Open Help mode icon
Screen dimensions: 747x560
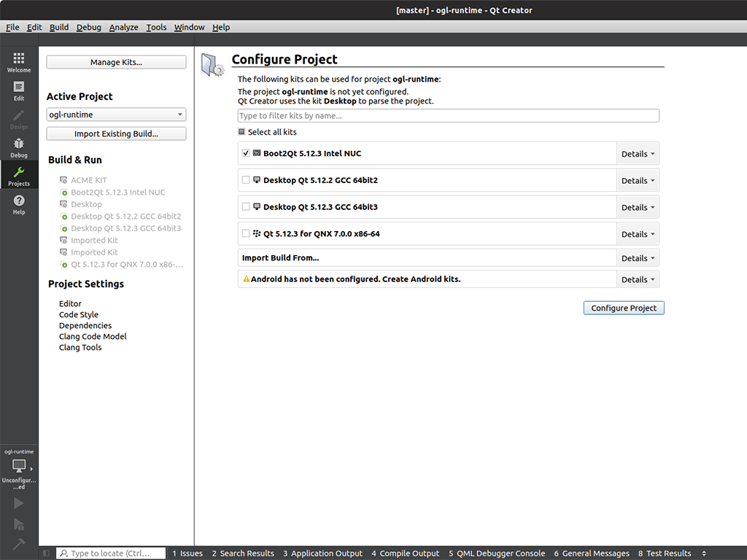[19, 204]
